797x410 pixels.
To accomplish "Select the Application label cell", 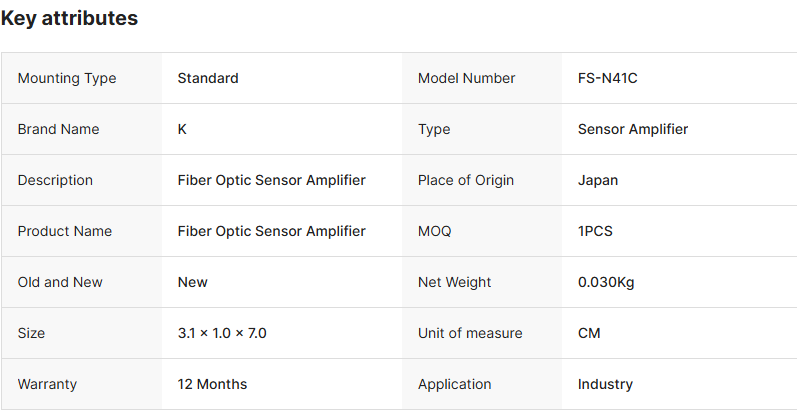I will coord(455,384).
